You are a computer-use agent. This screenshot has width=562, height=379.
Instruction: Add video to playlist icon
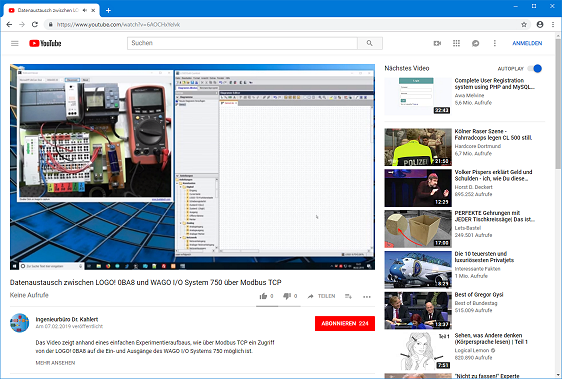348,296
